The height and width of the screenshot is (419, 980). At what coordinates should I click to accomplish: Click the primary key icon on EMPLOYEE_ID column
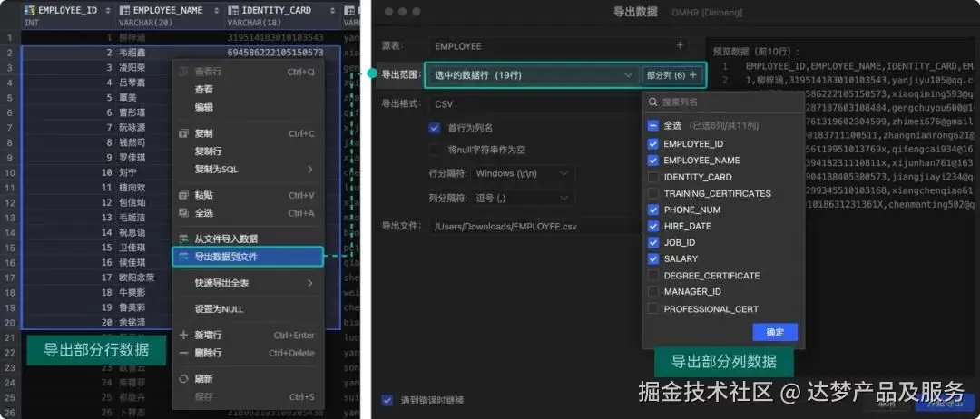[29, 11]
